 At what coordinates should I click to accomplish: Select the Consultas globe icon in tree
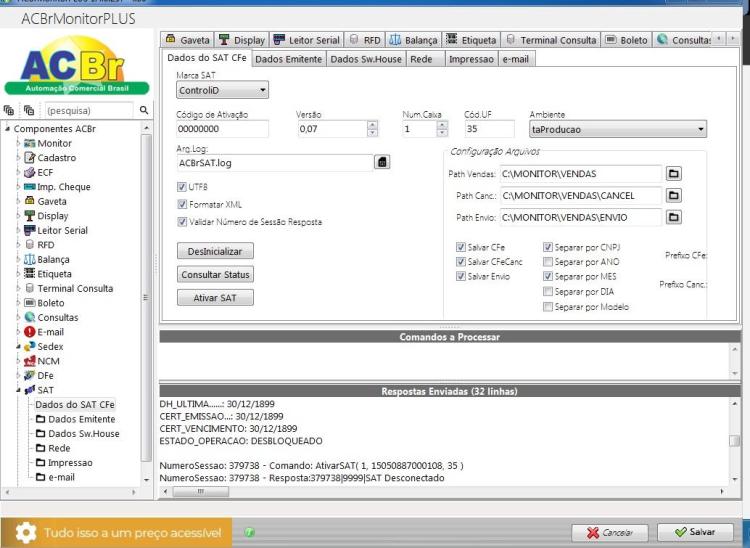(x=30, y=317)
